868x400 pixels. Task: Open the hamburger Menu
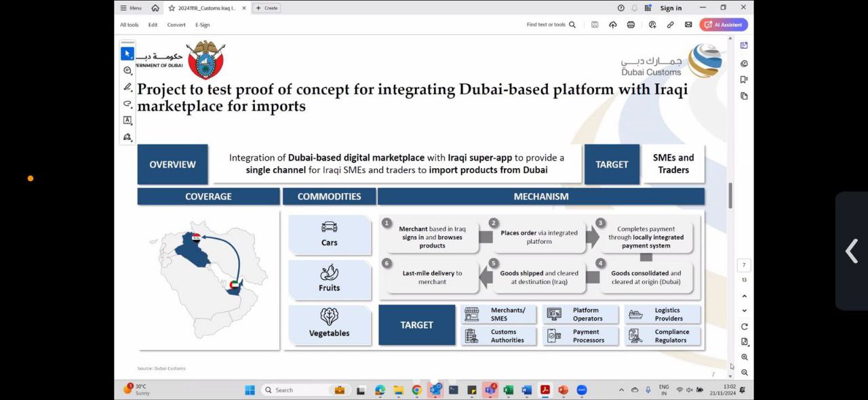[x=131, y=8]
